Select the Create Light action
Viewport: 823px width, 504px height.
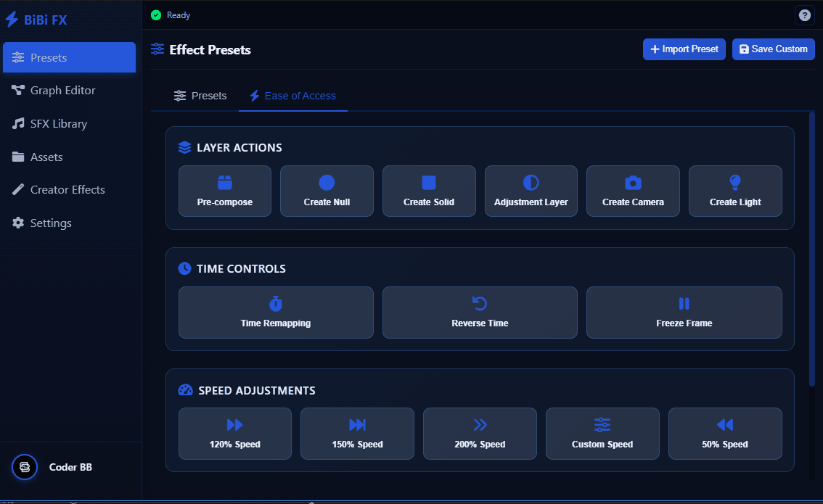(735, 191)
